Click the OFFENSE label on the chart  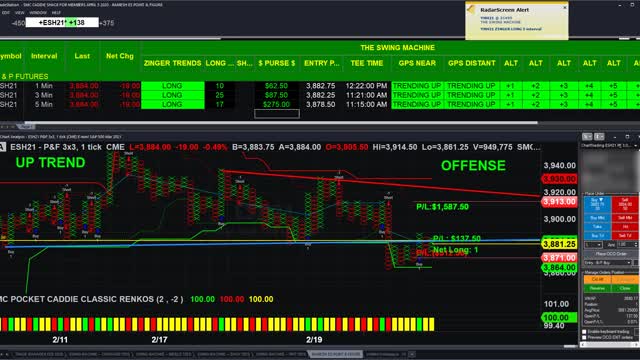pos(473,165)
